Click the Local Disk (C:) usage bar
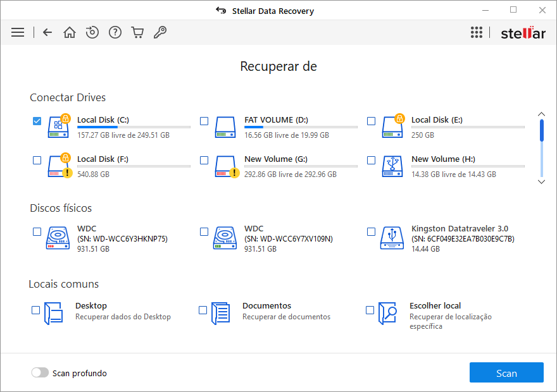 point(134,127)
